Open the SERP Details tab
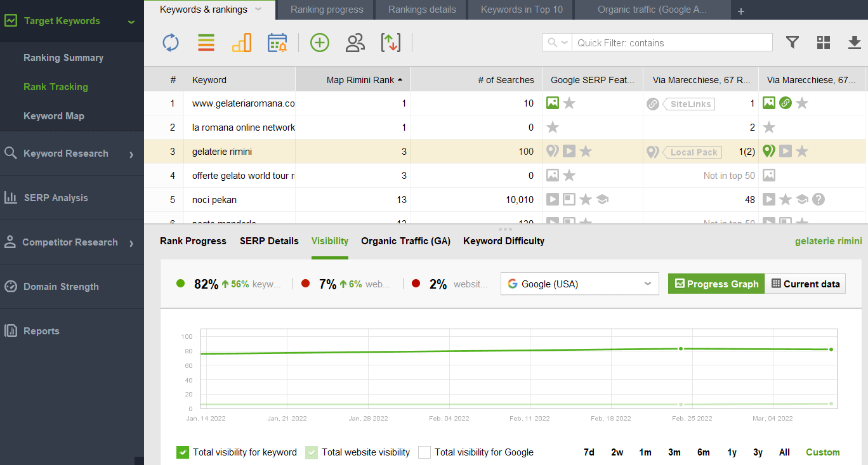868x465 pixels. 269,241
